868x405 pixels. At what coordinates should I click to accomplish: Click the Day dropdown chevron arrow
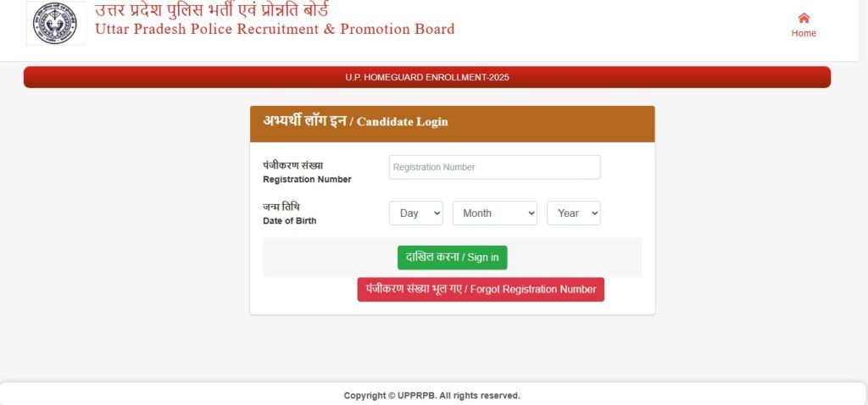(x=437, y=213)
